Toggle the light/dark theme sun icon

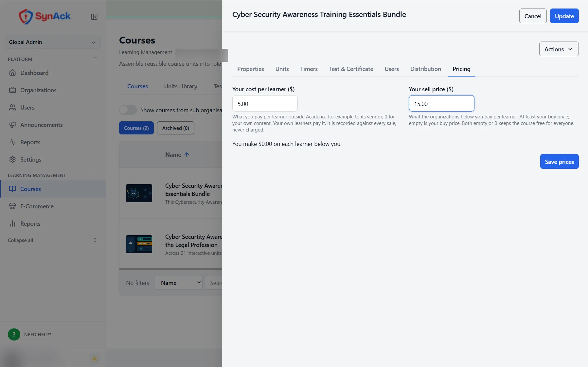tap(95, 359)
